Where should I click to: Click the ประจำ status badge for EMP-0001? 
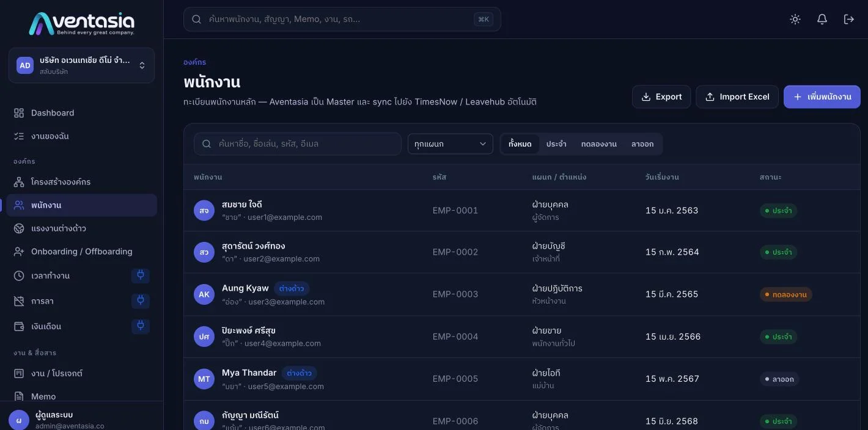pyautogui.click(x=778, y=211)
